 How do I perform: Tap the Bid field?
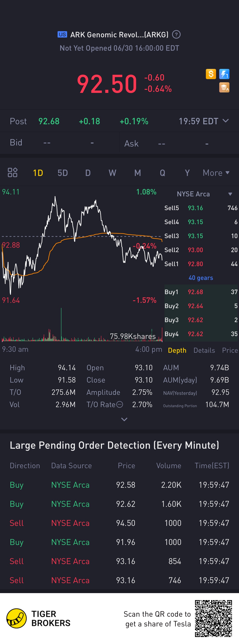[x=60, y=143]
